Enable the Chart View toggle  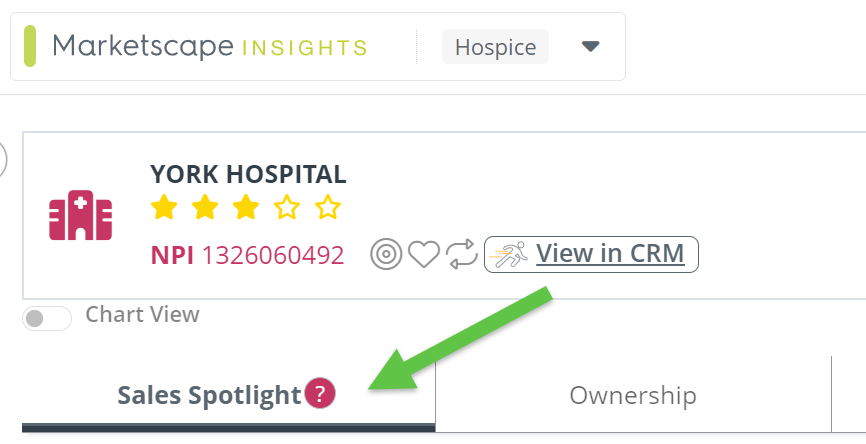[x=47, y=318]
